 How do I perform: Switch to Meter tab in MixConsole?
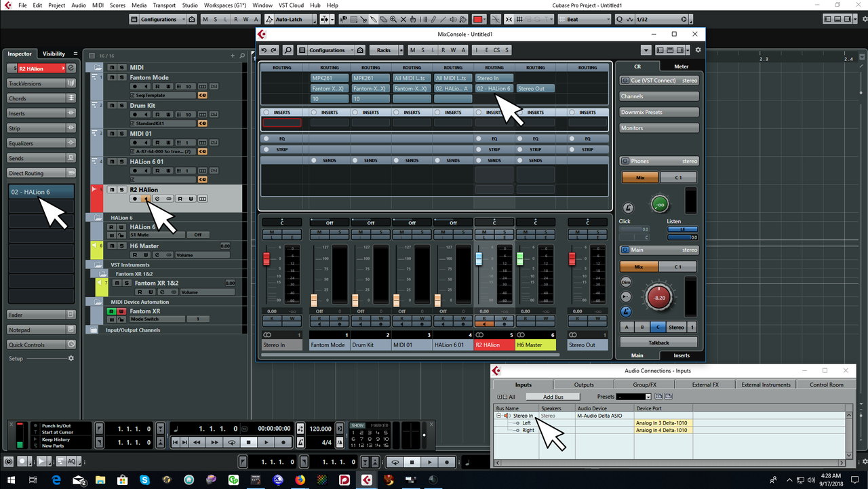pos(681,66)
